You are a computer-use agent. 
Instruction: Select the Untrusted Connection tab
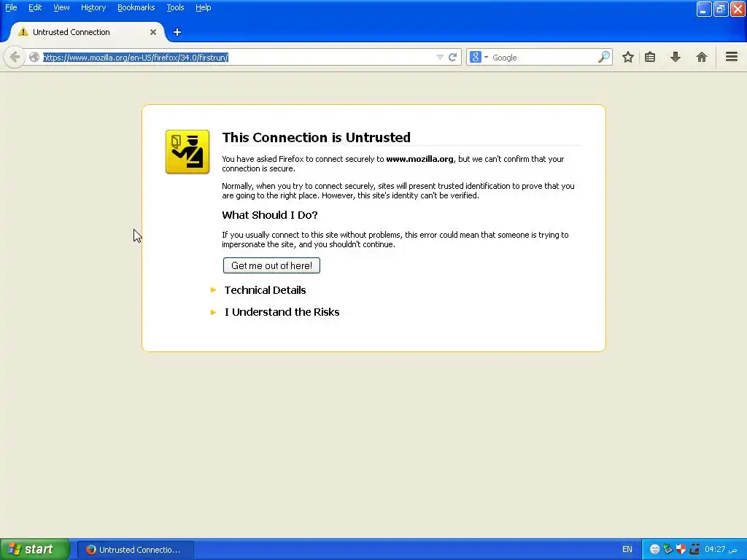tap(88, 32)
